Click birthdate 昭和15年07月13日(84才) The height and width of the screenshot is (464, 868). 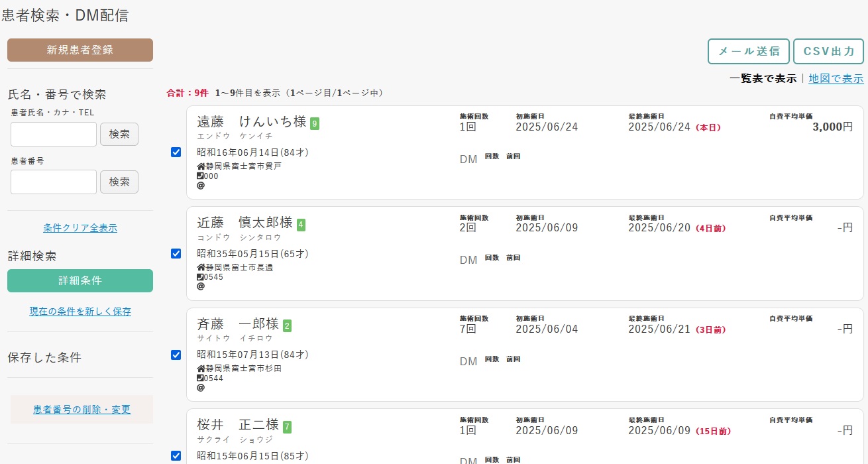click(x=252, y=355)
